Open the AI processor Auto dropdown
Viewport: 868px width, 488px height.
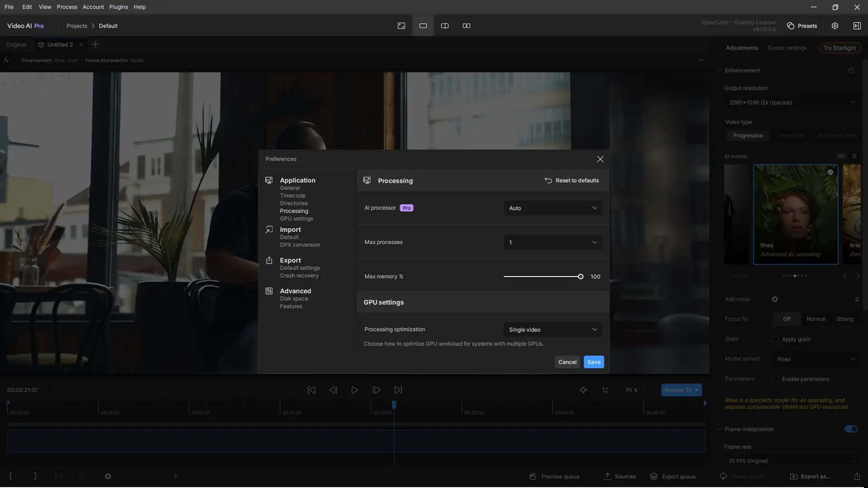(x=552, y=208)
